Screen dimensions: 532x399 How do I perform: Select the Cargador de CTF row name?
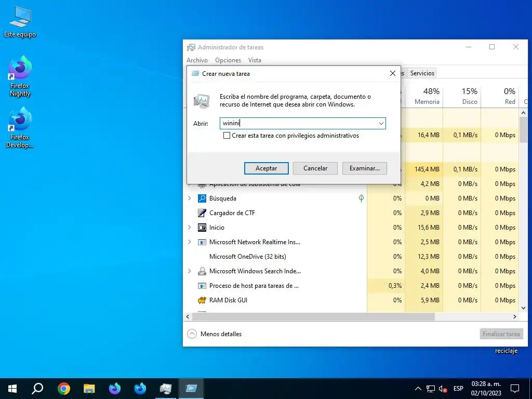tap(232, 212)
